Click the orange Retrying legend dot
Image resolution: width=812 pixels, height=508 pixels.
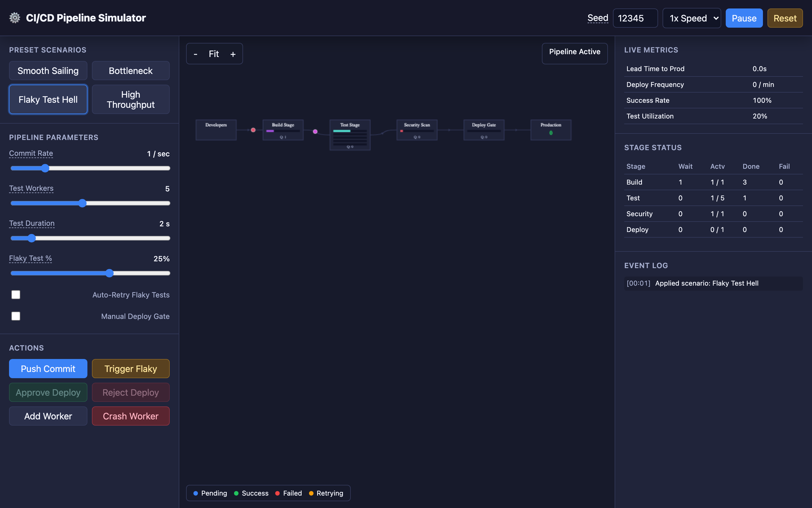click(311, 493)
